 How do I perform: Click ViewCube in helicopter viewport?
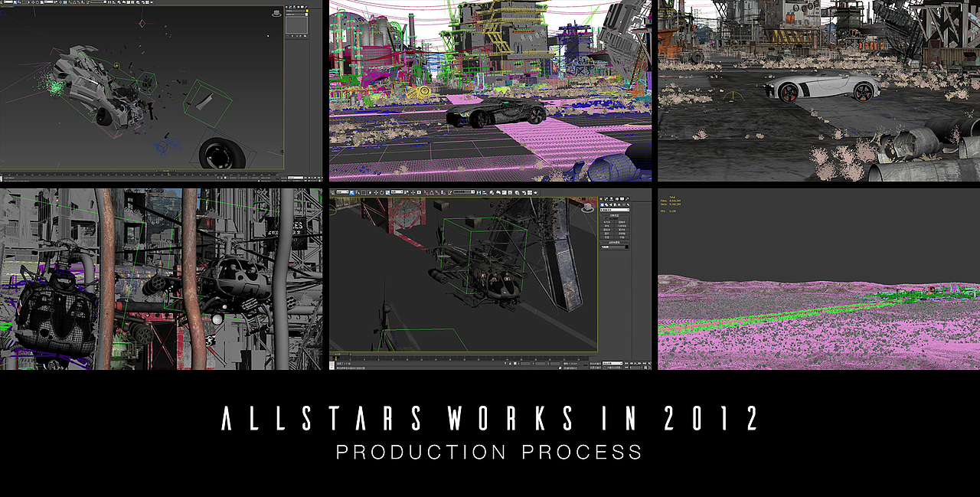[x=588, y=208]
